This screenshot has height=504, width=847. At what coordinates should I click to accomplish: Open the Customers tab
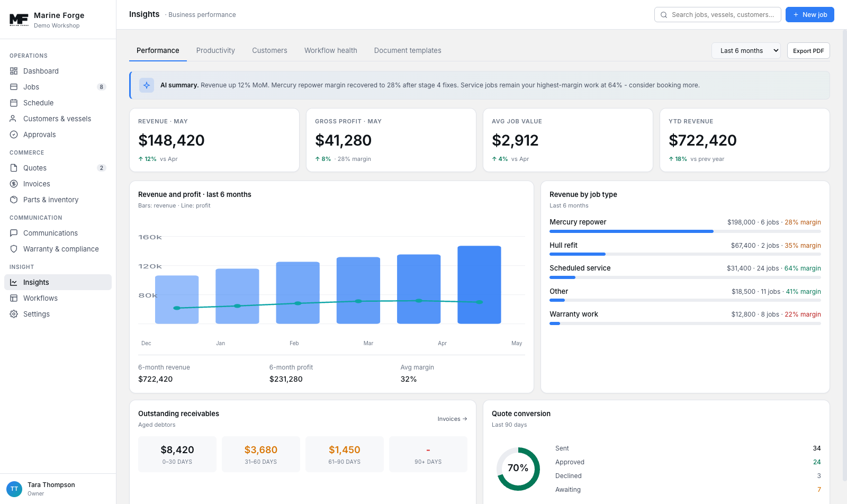point(269,51)
